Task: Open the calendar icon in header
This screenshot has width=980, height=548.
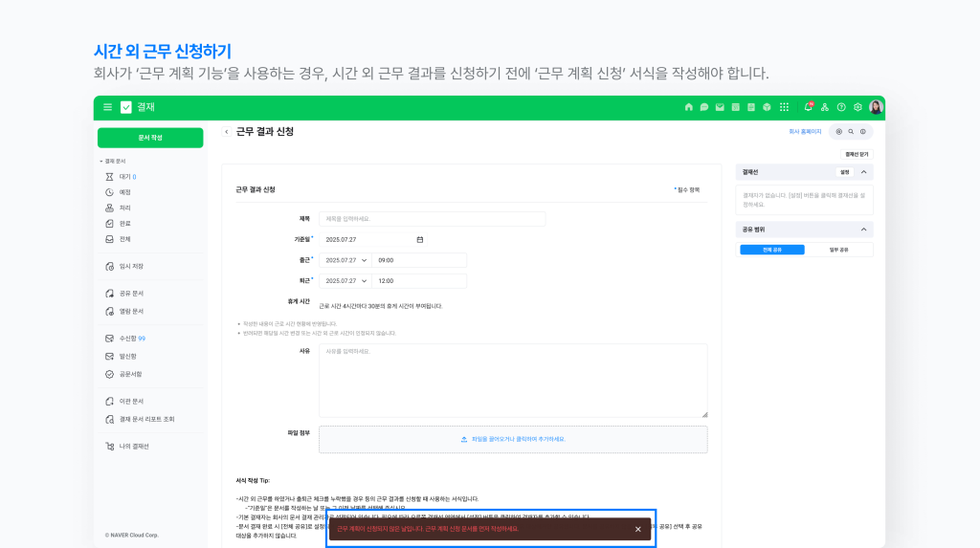Action: [736, 107]
